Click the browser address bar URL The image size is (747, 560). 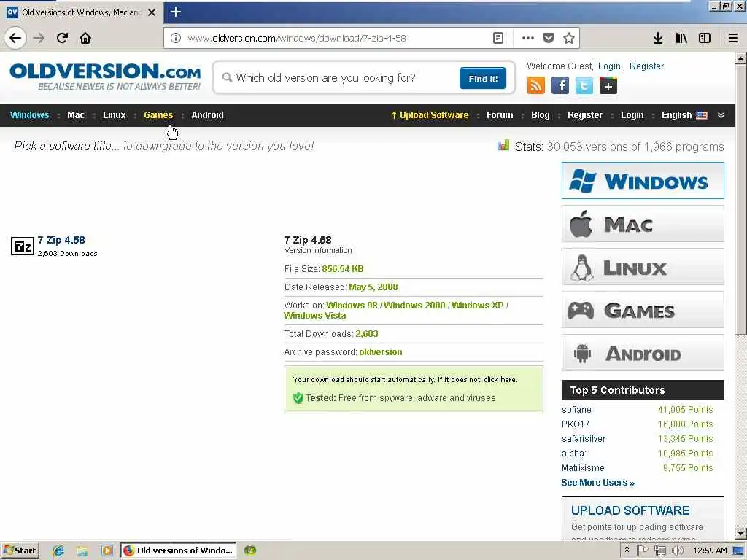[x=296, y=38]
